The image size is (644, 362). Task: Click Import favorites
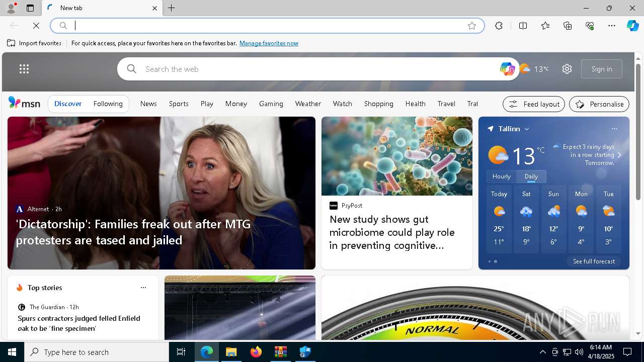[34, 43]
